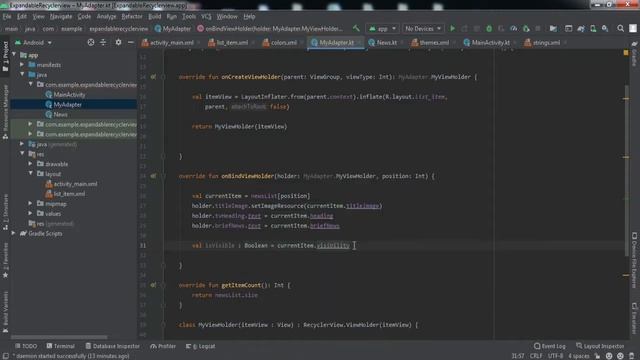Open the TODO tool window
Viewport: 640px width, 360px height.
(x=26, y=346)
